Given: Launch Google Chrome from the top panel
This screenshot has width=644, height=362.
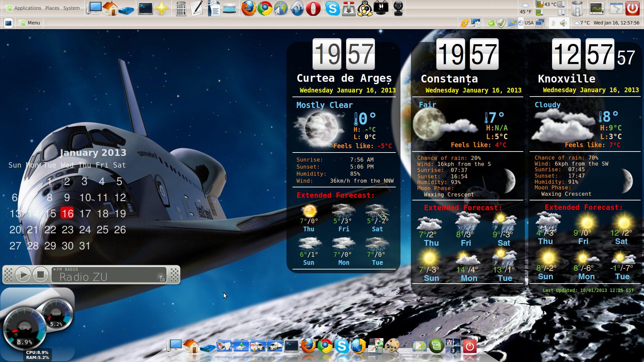Looking at the screenshot, I should (265, 8).
